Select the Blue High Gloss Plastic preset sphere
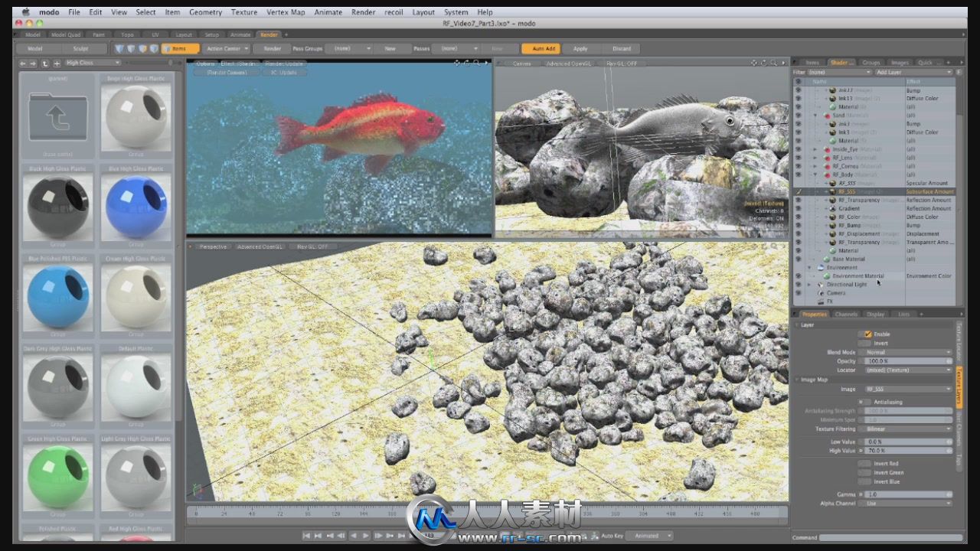 [136, 207]
